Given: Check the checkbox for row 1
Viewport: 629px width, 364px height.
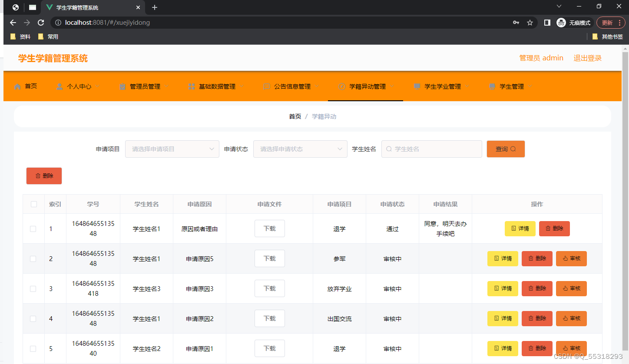Looking at the screenshot, I should click(x=33, y=229).
